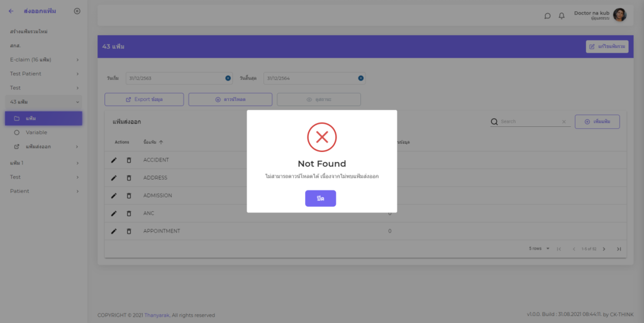Screen dimensions: 644x323
Task: Open the chat bubble icon in top bar
Action: click(x=547, y=16)
